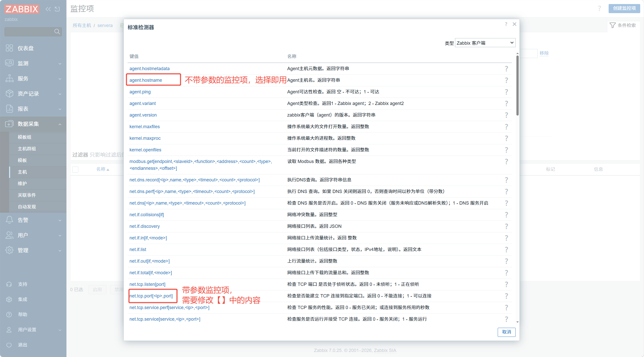Open the 类型 Zabbix 客户端 dropdown
The image size is (644, 357).
pyautogui.click(x=485, y=43)
